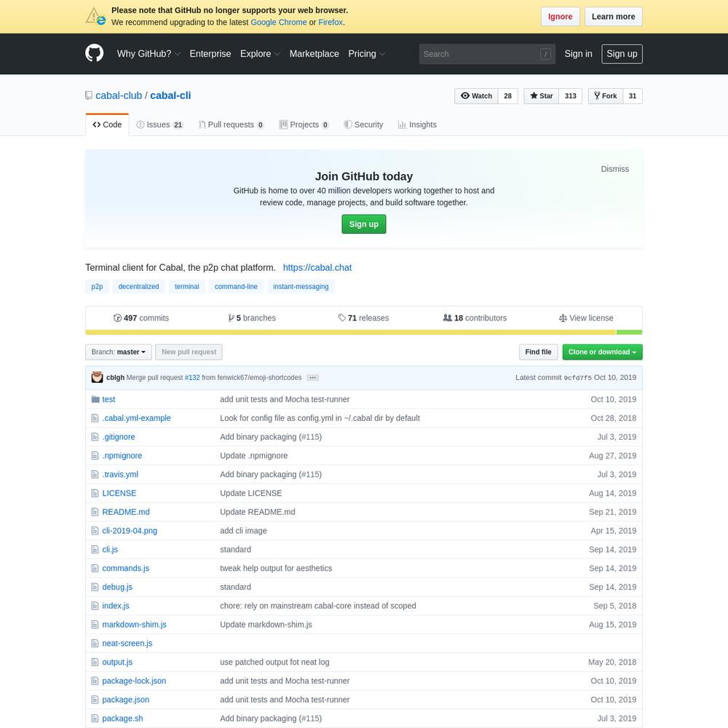The height and width of the screenshot is (728, 728).
Task: Expand the Why GitHub? menu
Action: pyautogui.click(x=149, y=54)
